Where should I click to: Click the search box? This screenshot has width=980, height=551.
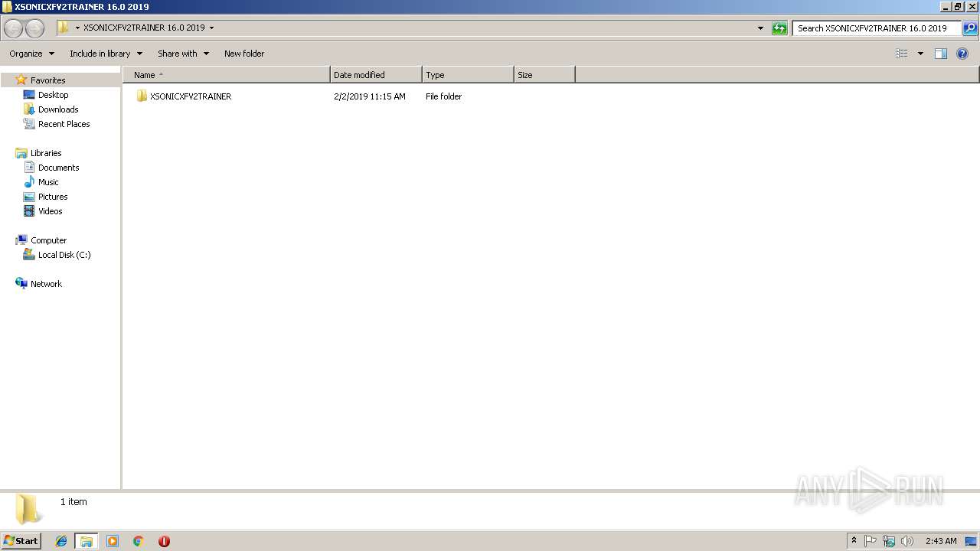coord(877,28)
